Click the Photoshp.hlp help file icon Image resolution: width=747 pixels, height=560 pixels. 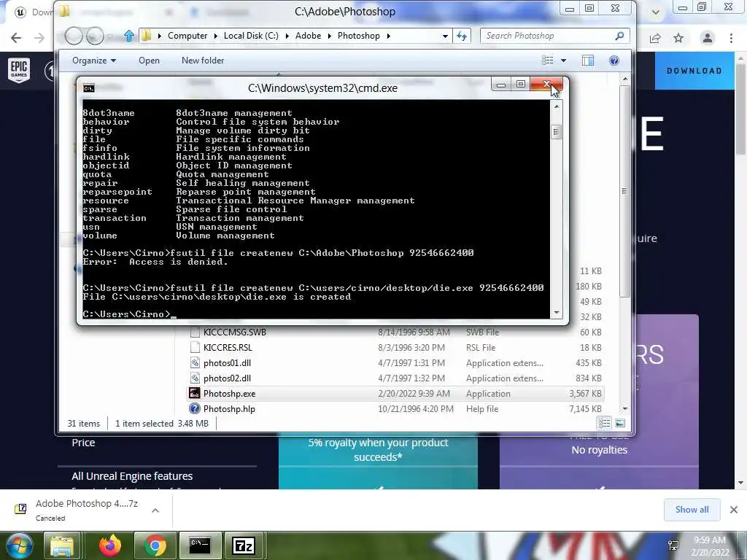pyautogui.click(x=194, y=408)
